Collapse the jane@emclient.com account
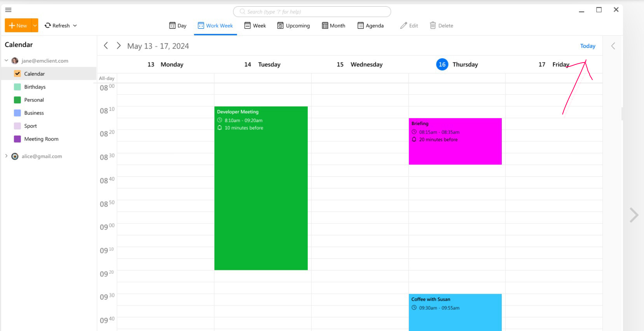644x331 pixels. pyautogui.click(x=6, y=61)
